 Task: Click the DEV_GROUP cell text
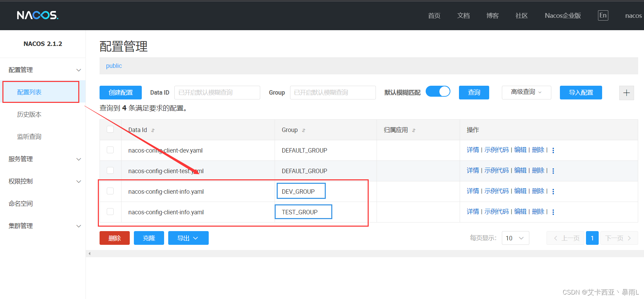pyautogui.click(x=298, y=192)
